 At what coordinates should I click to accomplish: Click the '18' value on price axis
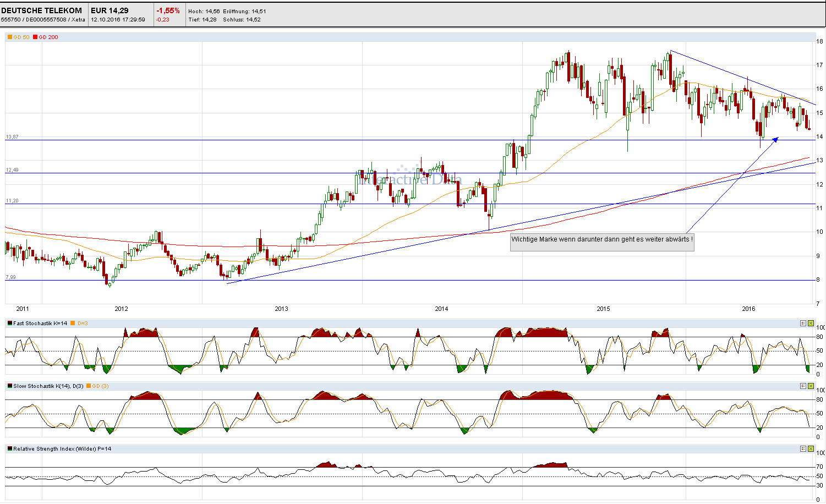pos(819,41)
